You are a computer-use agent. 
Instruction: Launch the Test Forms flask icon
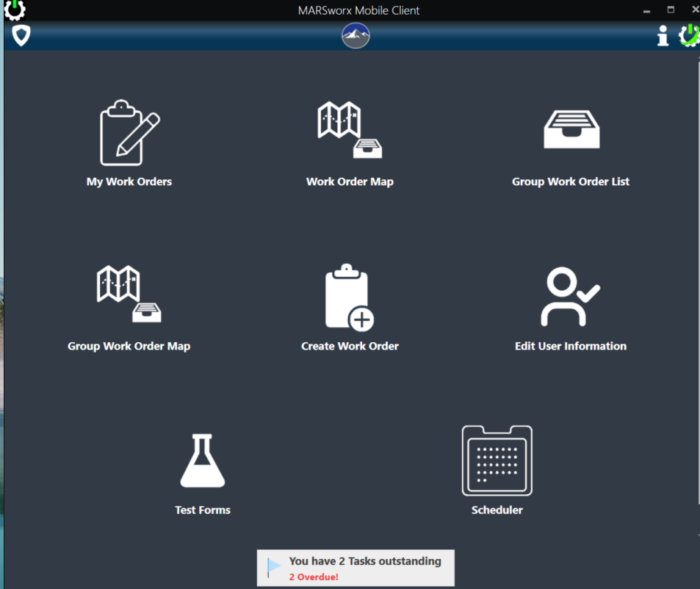(203, 460)
